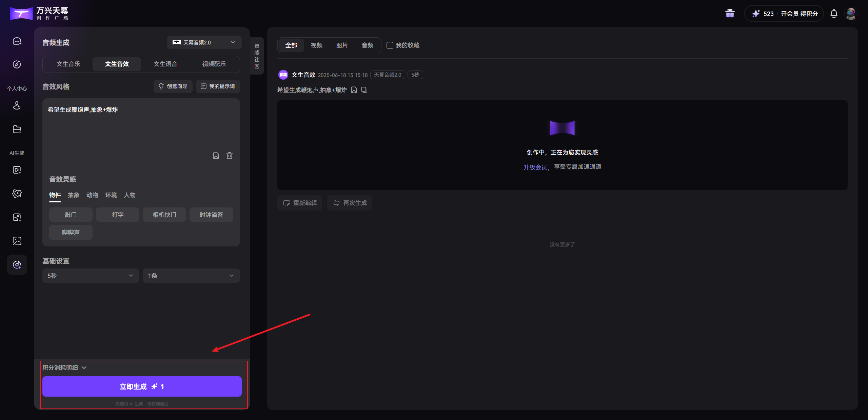
Task: Switch to the 文生音乐 tab
Action: click(68, 64)
